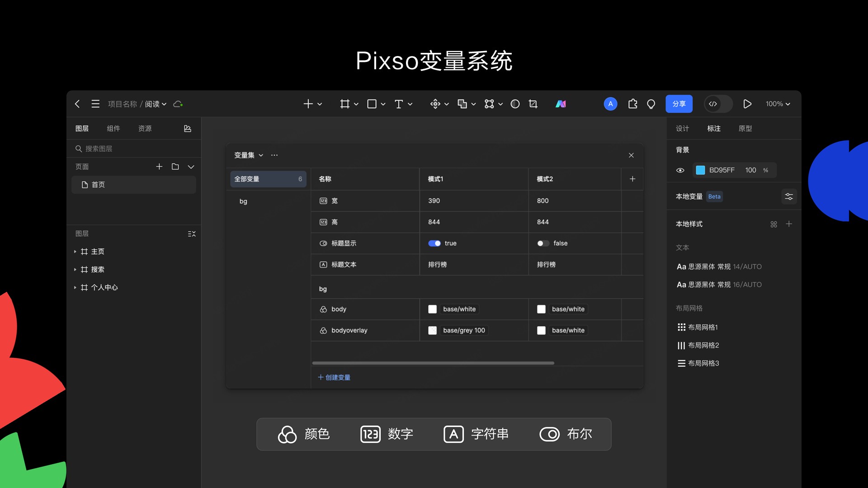Click body base/white swatch in 模式1

click(433, 309)
